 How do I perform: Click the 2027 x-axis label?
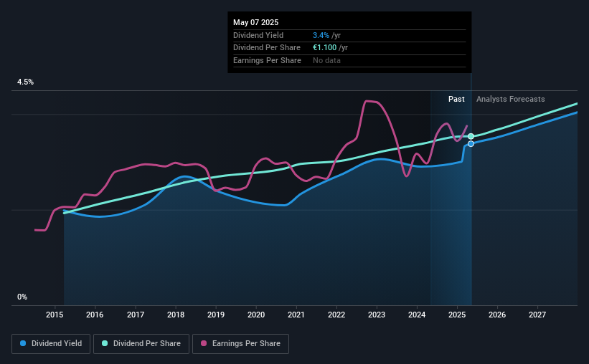click(x=537, y=315)
